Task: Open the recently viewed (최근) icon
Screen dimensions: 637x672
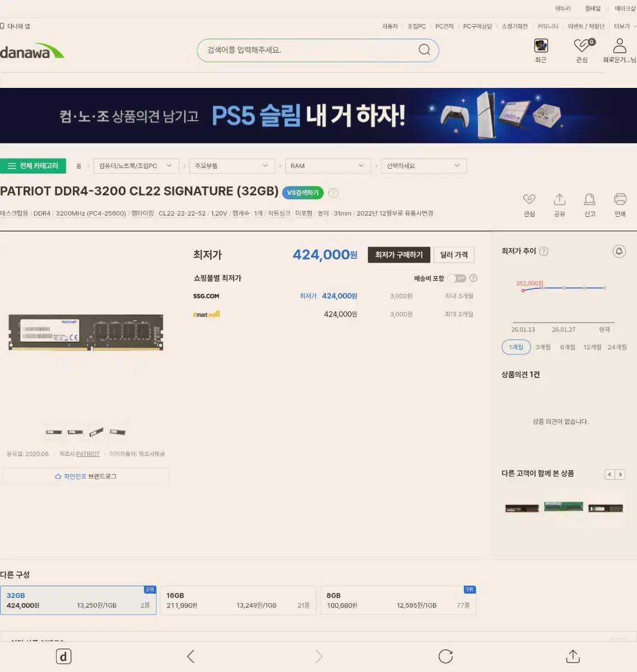Action: (x=541, y=45)
